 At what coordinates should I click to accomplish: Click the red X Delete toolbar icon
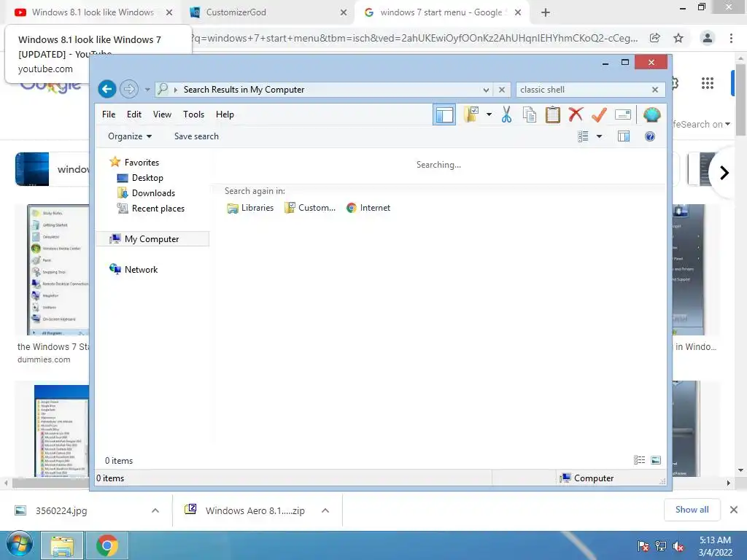tap(576, 114)
